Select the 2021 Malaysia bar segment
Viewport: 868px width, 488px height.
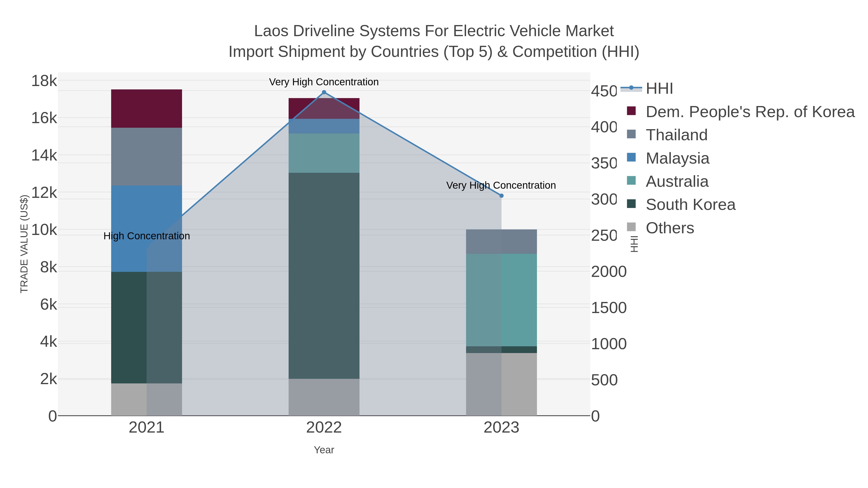147,229
